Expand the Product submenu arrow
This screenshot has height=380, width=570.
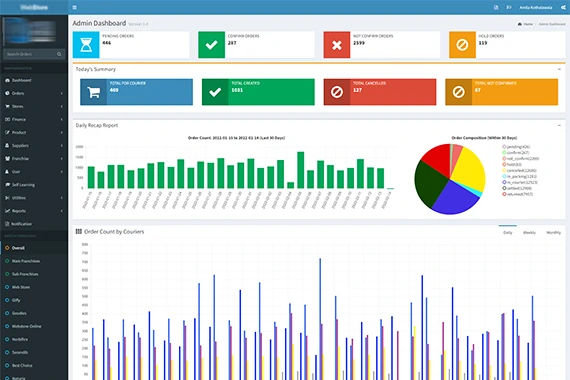coord(62,133)
